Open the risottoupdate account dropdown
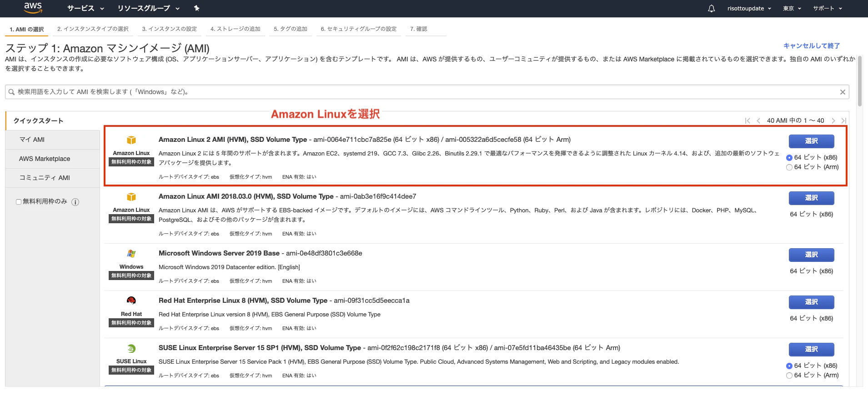 coord(749,8)
